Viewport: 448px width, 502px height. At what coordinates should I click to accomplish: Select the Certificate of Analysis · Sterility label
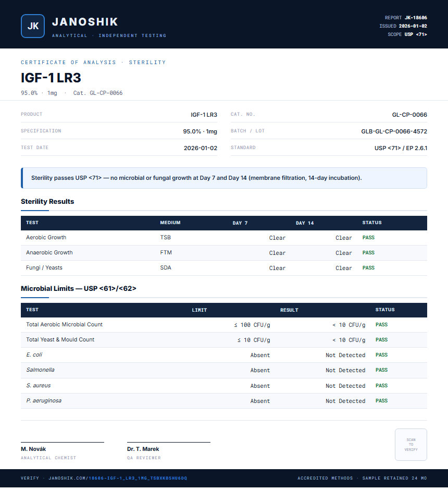click(x=93, y=62)
